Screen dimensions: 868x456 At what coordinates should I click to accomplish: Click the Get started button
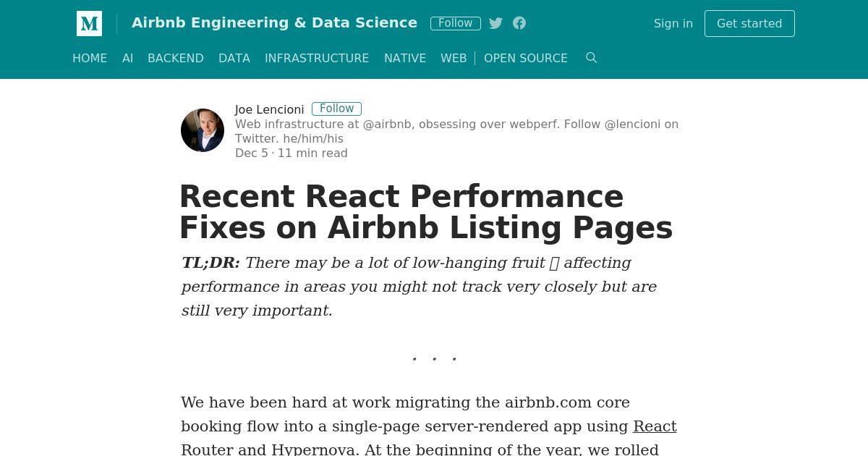point(749,23)
